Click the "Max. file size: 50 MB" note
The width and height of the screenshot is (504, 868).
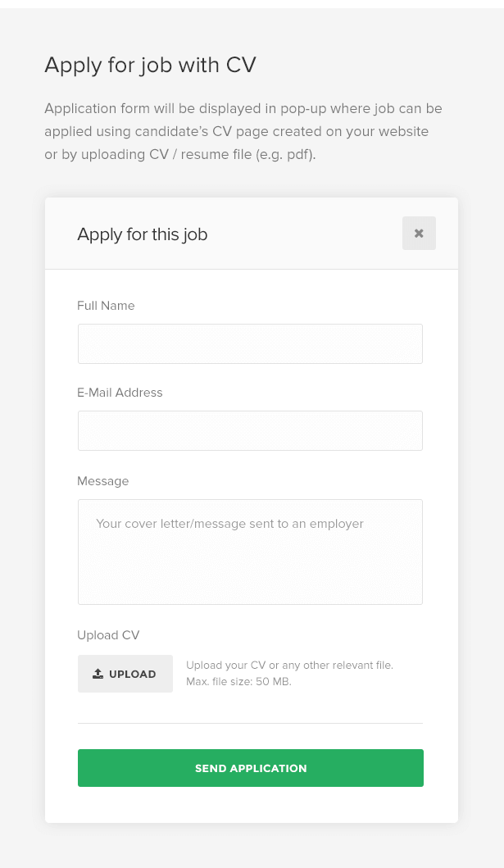(x=238, y=681)
